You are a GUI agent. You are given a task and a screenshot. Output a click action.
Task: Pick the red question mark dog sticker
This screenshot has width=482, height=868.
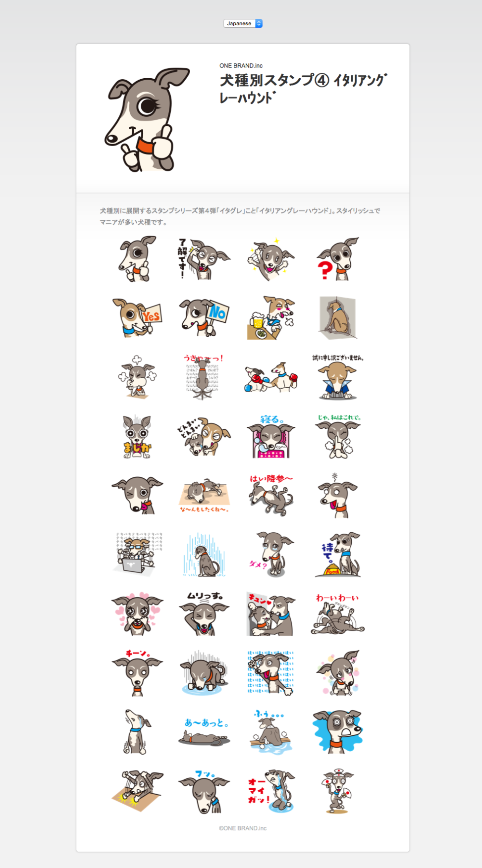click(338, 258)
